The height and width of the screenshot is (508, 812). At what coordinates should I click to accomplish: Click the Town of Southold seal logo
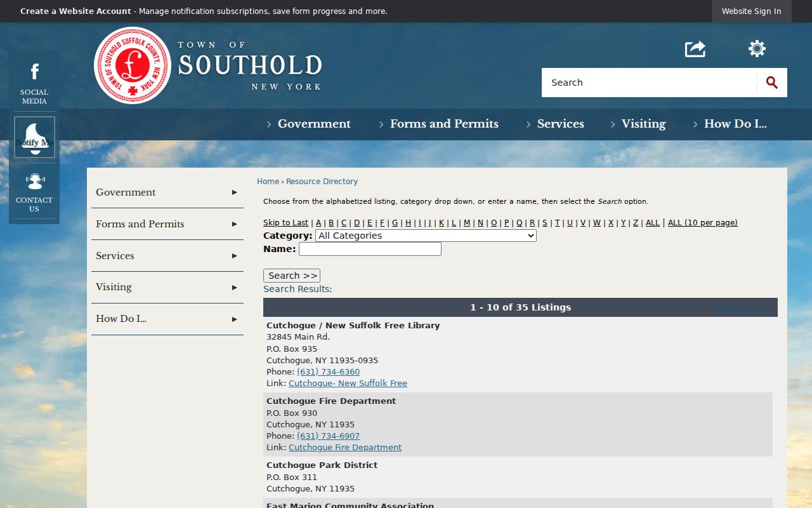[133, 65]
